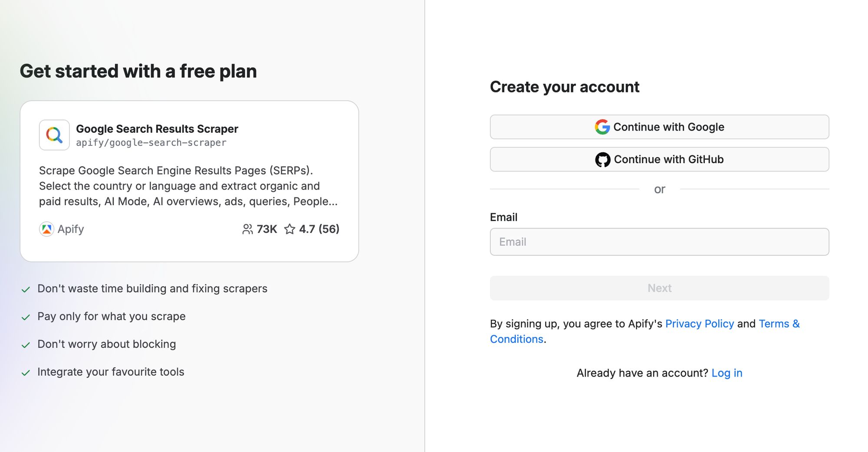Click the Google Search Results Scraper magnifier icon
868x452 pixels.
coord(54,135)
